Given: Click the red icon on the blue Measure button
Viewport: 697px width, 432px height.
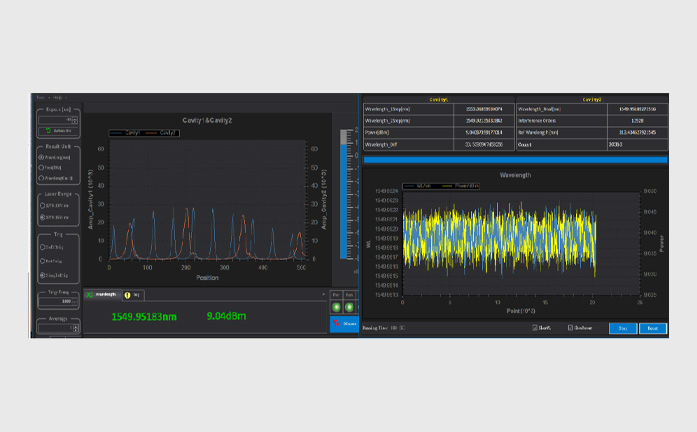Looking at the screenshot, I should click(336, 323).
